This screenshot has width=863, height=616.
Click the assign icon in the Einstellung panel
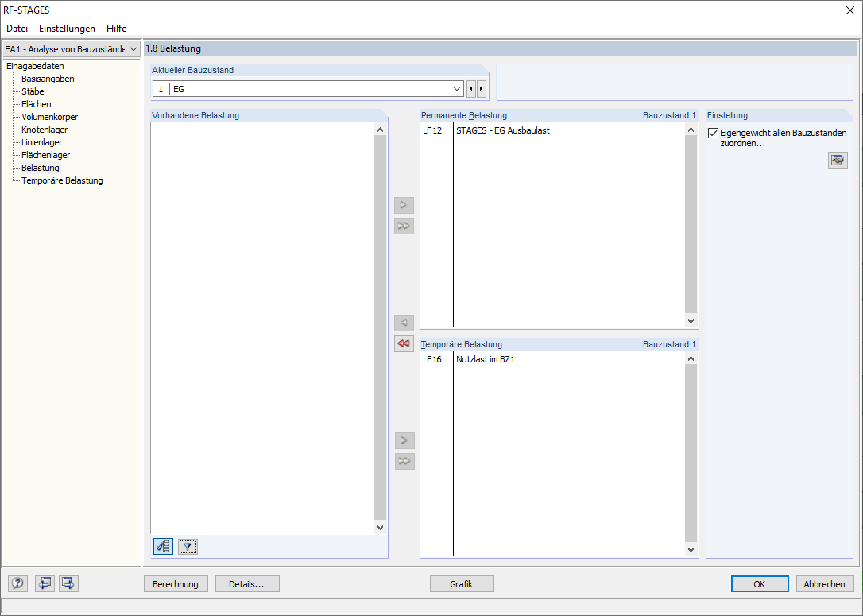838,160
